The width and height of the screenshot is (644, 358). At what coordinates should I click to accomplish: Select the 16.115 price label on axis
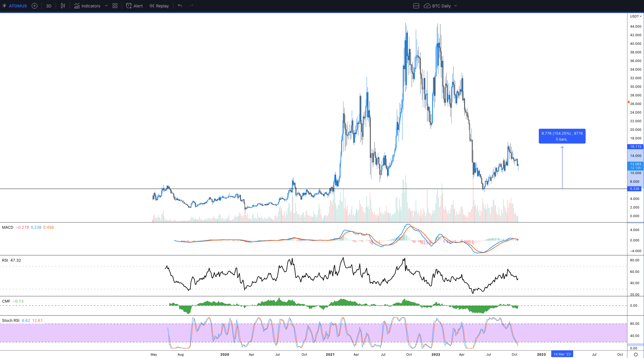[635, 147]
